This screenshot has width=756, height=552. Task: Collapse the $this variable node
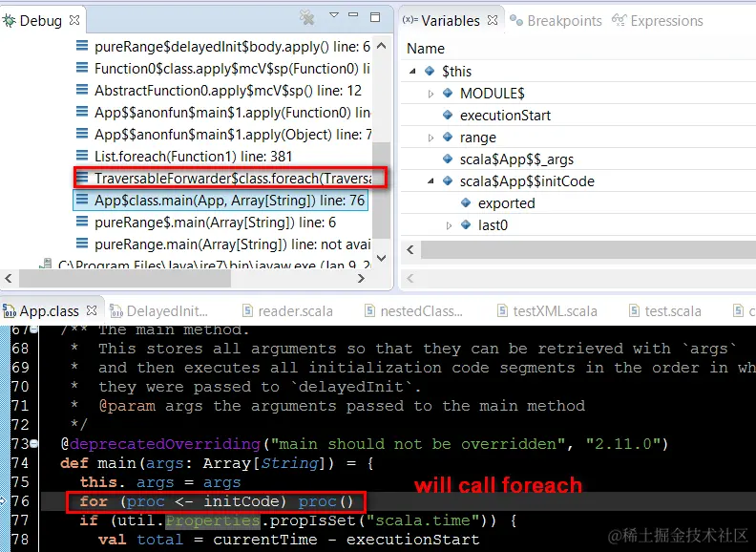[412, 71]
